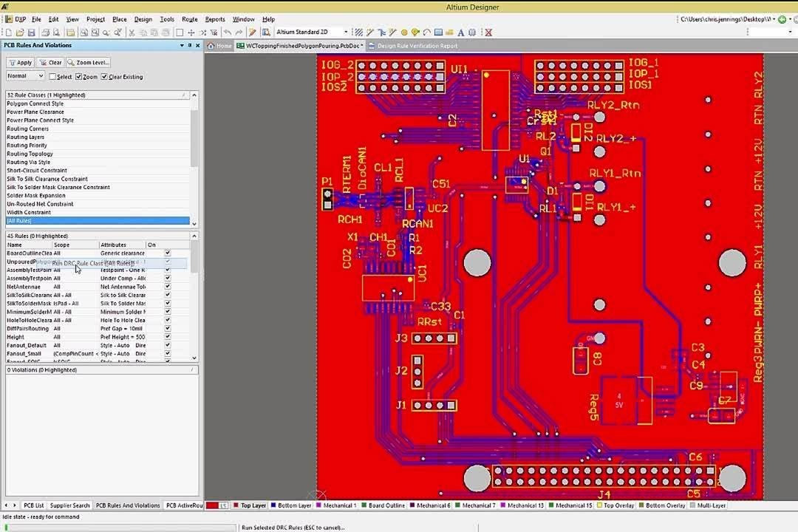Viewport: 798px width, 532px height.
Task: Click the Save toolbar icon
Action: tap(33, 32)
